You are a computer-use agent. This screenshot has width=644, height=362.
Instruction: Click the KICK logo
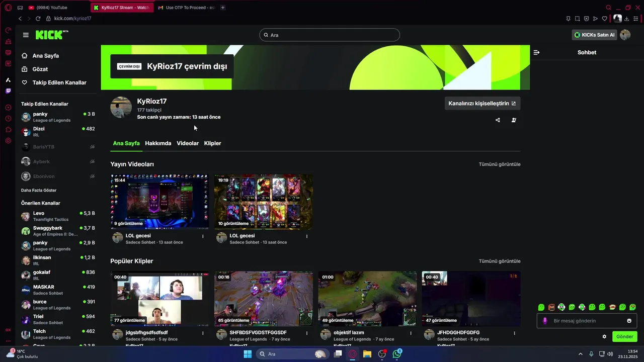52,35
